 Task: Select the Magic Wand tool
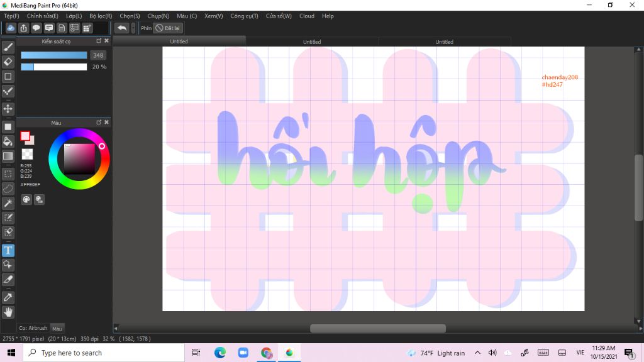coord(8,203)
